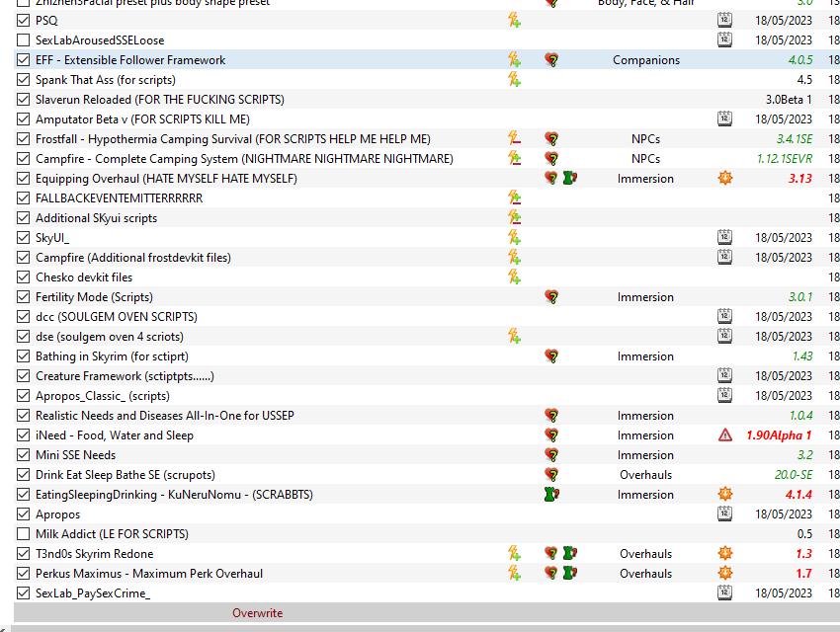Click the orange update star in T3nd0s row
840x632 pixels.
pyautogui.click(x=724, y=553)
